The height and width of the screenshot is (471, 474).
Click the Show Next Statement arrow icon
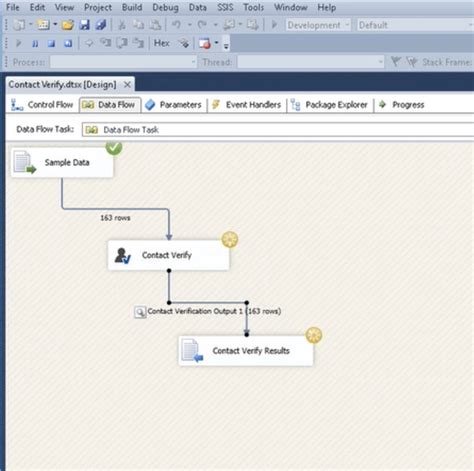pos(89,43)
